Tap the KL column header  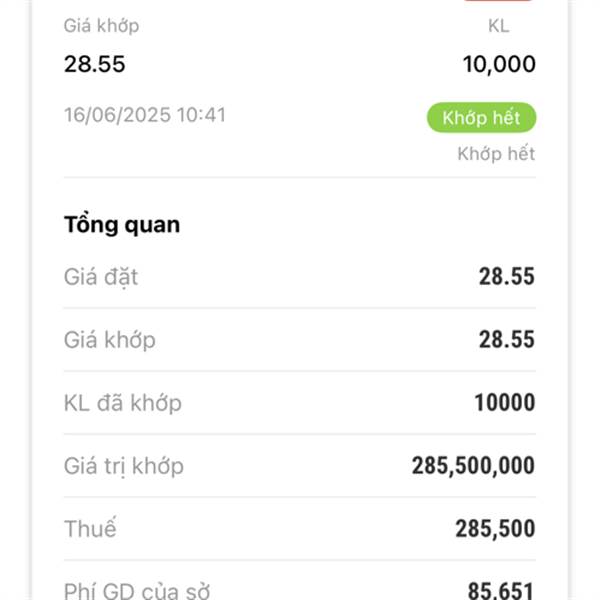499,26
